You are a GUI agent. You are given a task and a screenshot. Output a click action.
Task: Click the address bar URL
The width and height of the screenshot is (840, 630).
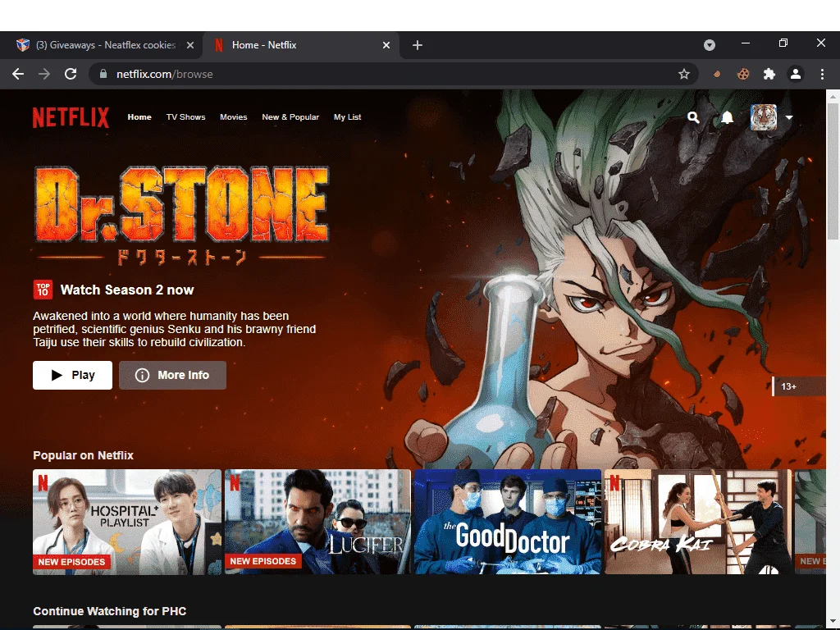tap(164, 74)
